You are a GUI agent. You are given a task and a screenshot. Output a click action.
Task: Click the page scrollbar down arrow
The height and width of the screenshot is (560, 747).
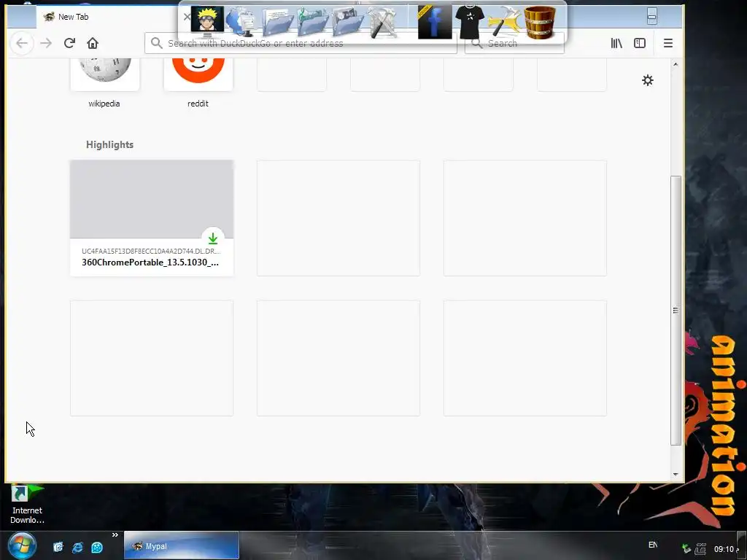tap(676, 474)
